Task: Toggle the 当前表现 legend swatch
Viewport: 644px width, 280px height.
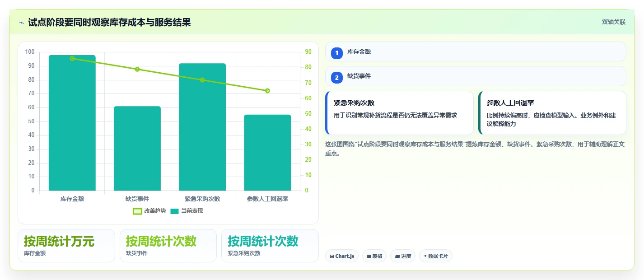Action: pyautogui.click(x=175, y=211)
